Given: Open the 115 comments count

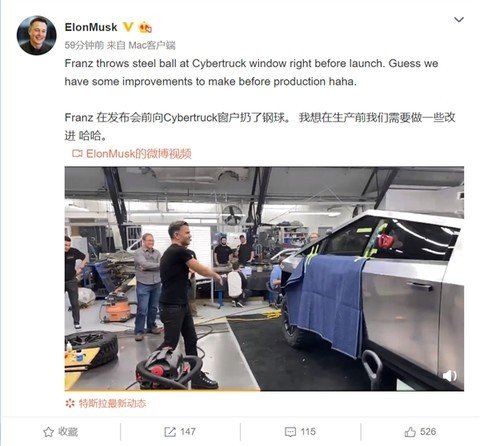Looking at the screenshot, I should coord(308,432).
